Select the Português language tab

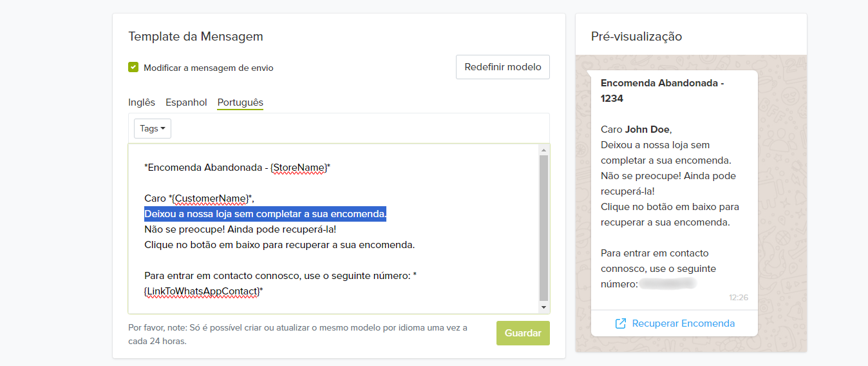pyautogui.click(x=240, y=102)
